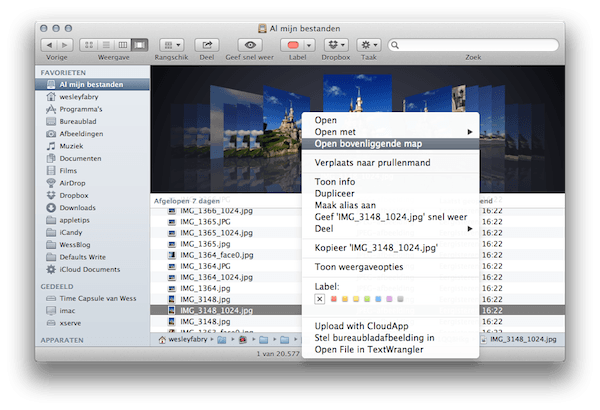
Task: Click the Geef snel weer eye icon
Action: tap(250, 45)
